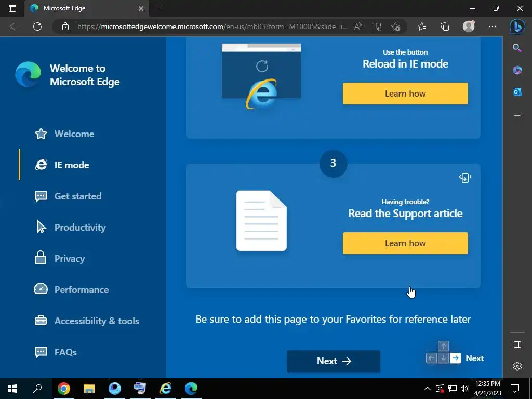Open the volume control
Screen dimensions: 532x399
(465, 389)
